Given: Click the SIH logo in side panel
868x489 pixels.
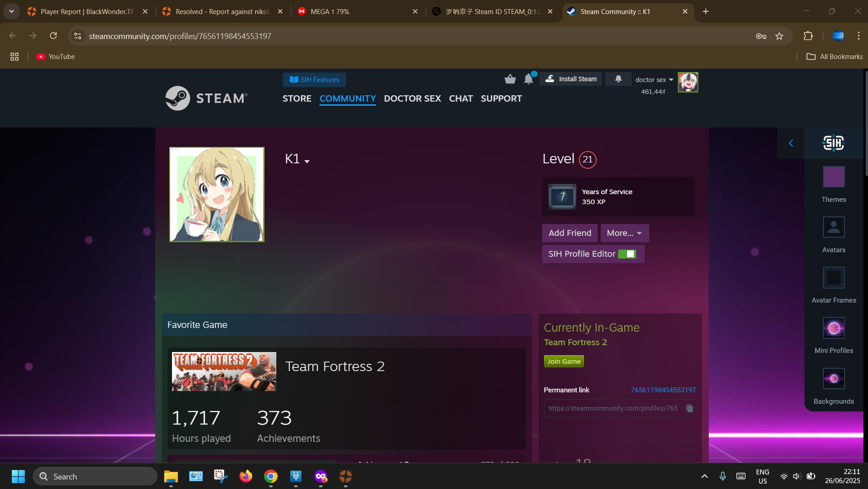Looking at the screenshot, I should [x=834, y=143].
